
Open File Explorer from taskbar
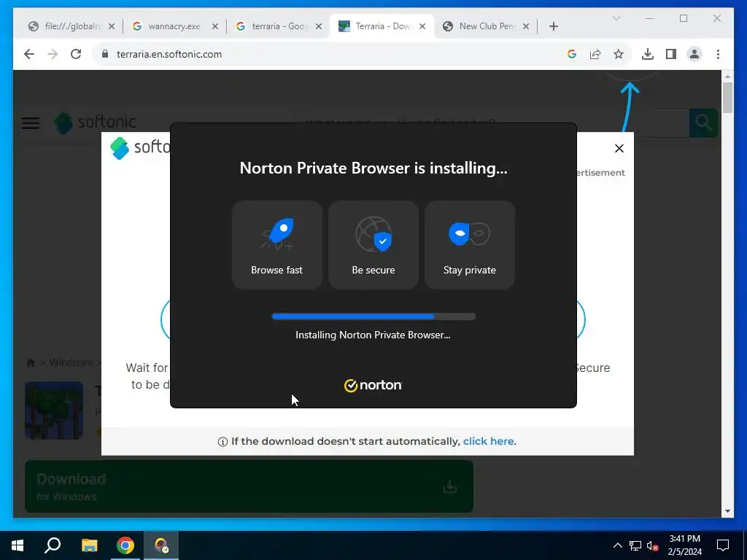(x=89, y=545)
